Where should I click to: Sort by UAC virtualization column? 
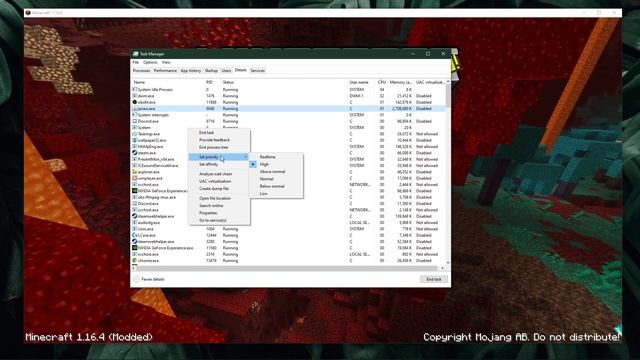[x=430, y=82]
